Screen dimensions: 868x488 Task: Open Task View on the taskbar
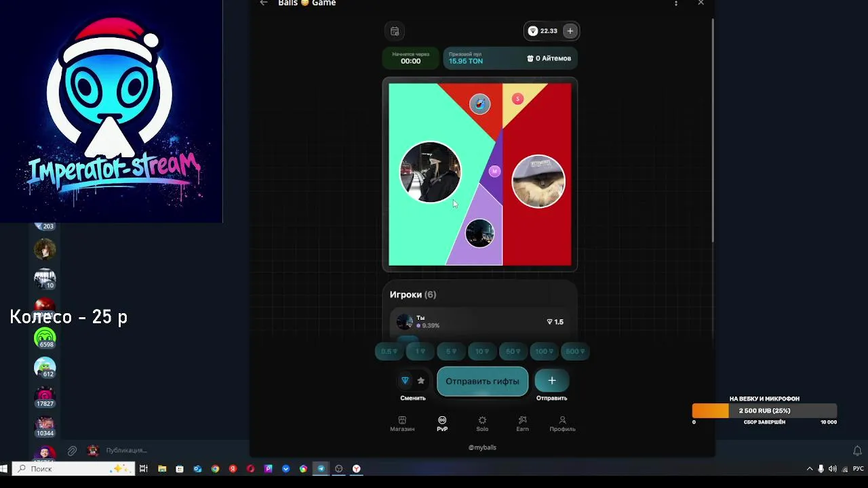point(144,468)
